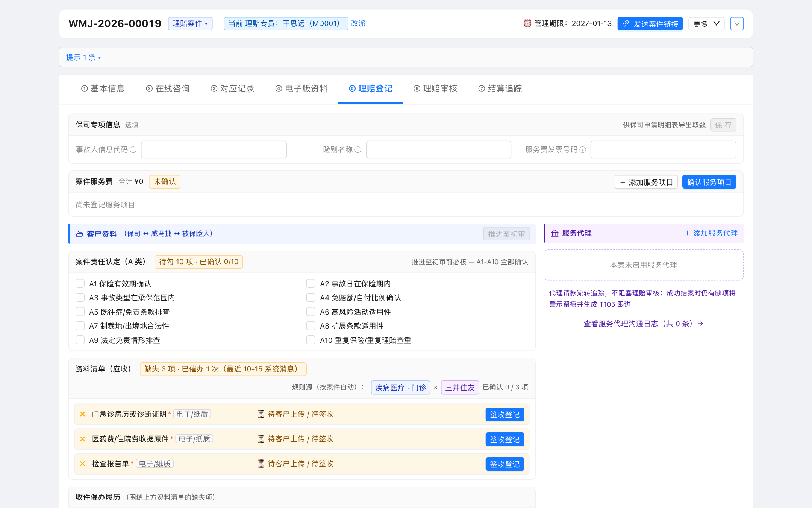The image size is (812, 508).
Task: Tick A5 既往症/免责条款排查 checkbox
Action: 80,312
